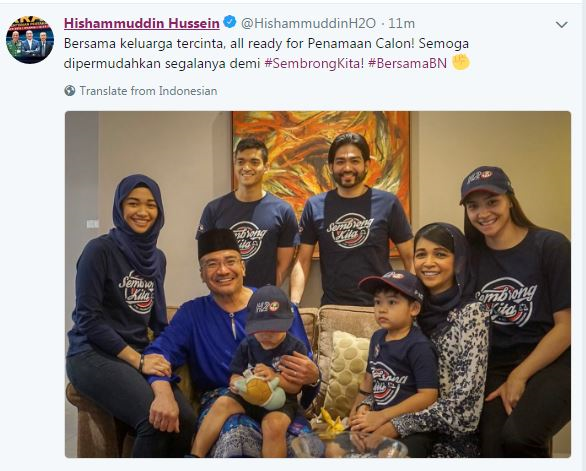Screen dimensions: 586x471
Task: Click the stuffed turtle toy in the photo
Action: (260, 391)
